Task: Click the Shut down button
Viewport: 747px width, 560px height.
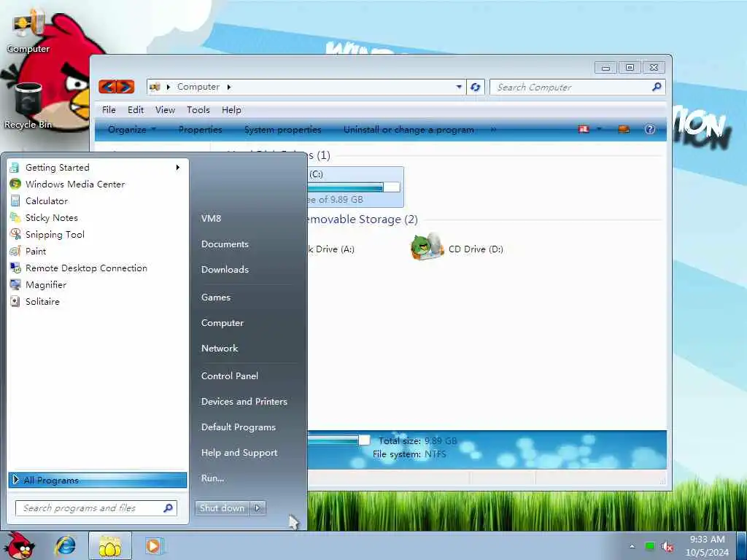Action: (222, 508)
